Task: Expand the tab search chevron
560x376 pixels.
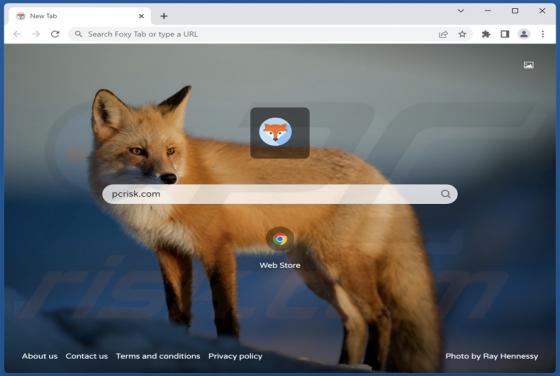Action: [x=461, y=11]
